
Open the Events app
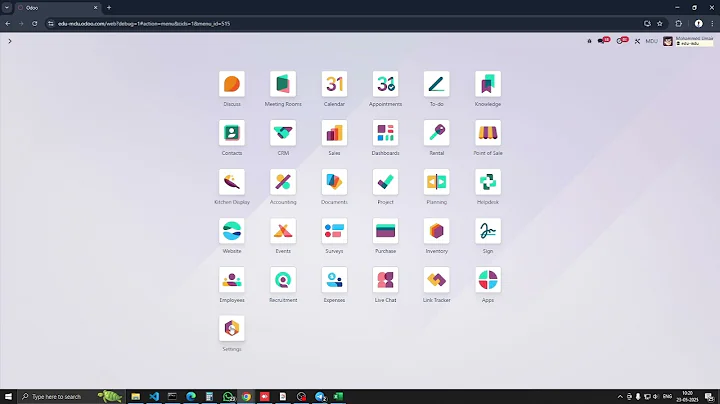coord(283,231)
